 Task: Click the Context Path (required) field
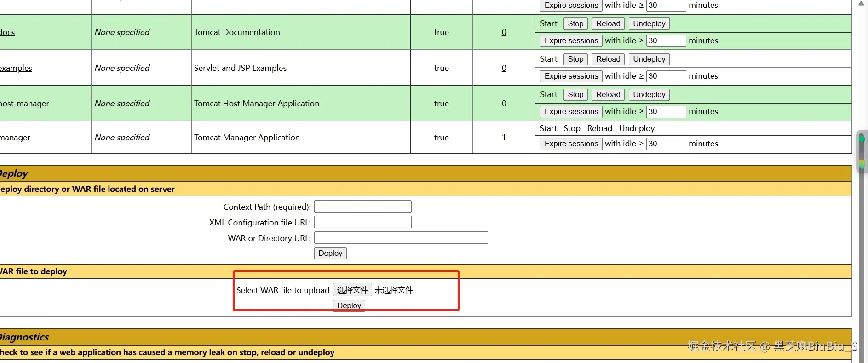363,207
